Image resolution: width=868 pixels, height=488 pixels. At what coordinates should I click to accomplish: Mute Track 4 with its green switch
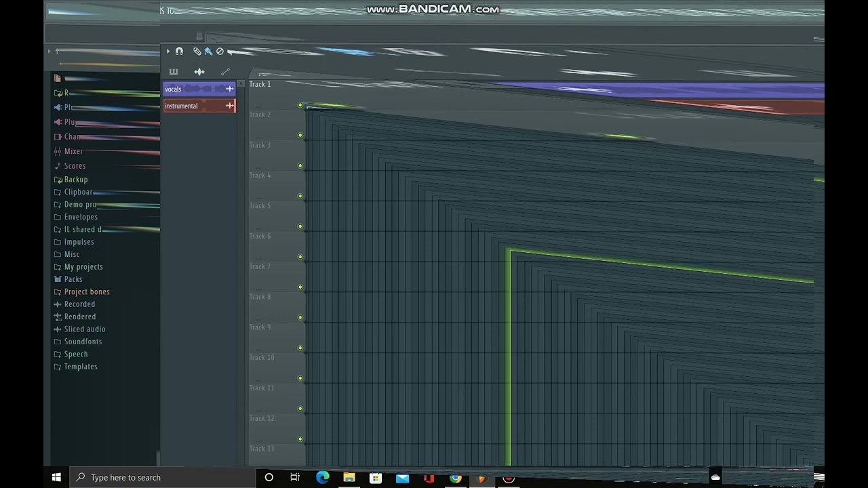300,197
